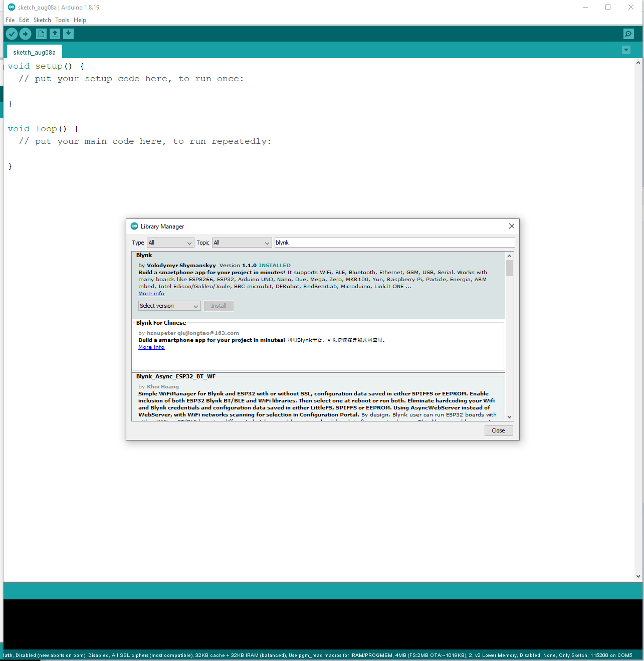Open a sketch with the Open arrow icon
The height and width of the screenshot is (661, 644).
click(x=55, y=34)
